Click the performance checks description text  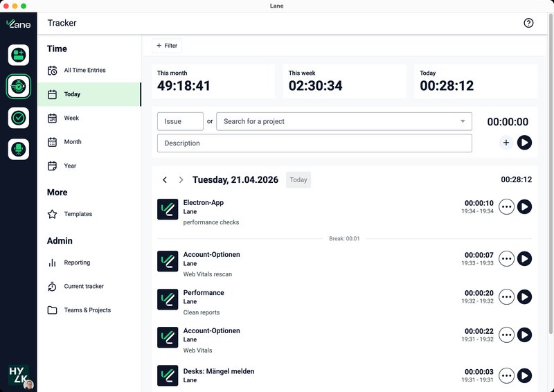pos(211,222)
